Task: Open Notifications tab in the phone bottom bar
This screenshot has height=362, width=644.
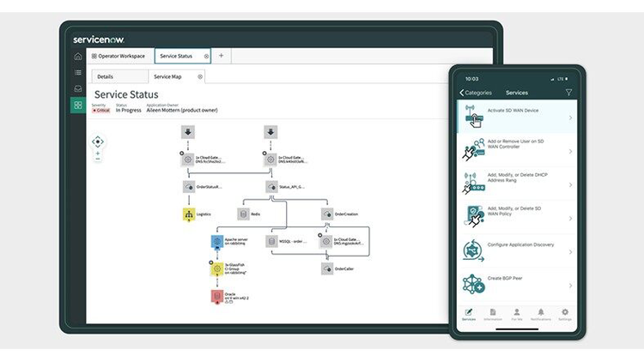Action: (x=541, y=315)
